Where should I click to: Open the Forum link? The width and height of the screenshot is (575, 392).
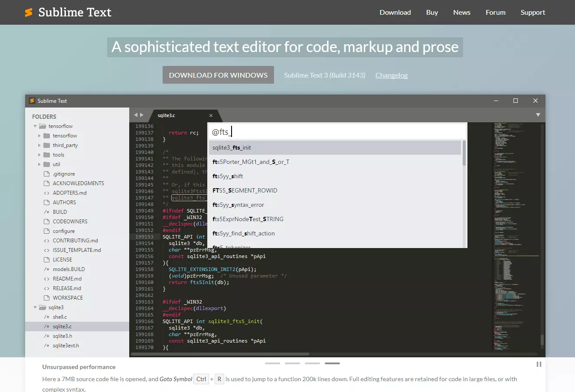tap(496, 13)
